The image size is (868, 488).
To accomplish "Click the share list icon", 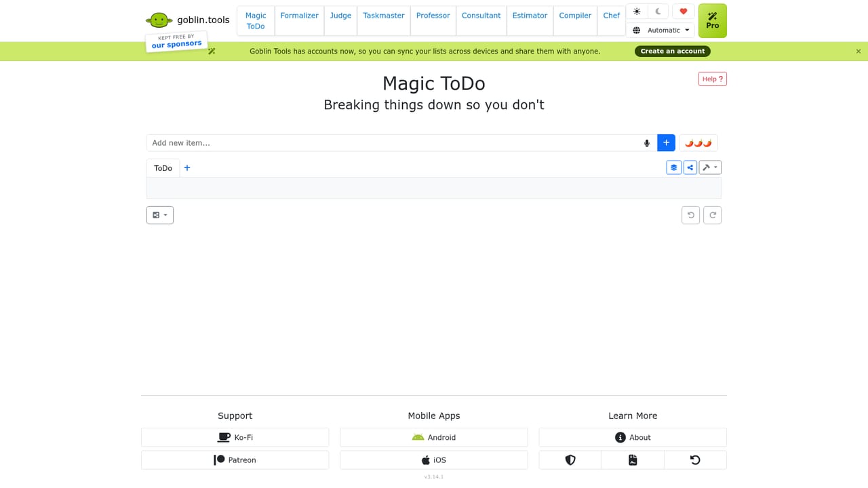I will tap(690, 167).
